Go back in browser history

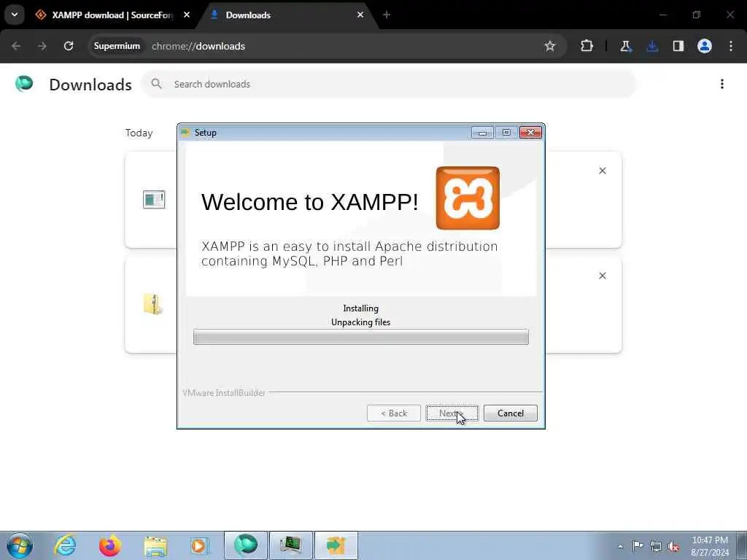(16, 46)
